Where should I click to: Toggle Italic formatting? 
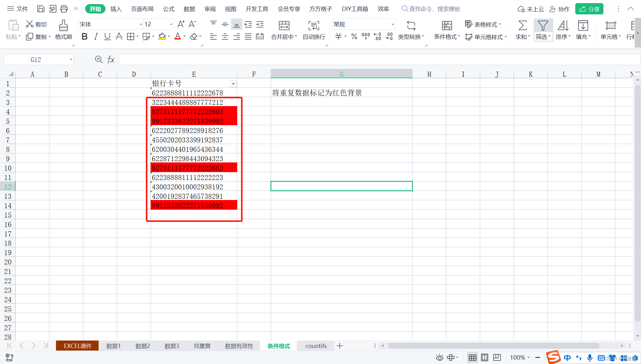[96, 37]
